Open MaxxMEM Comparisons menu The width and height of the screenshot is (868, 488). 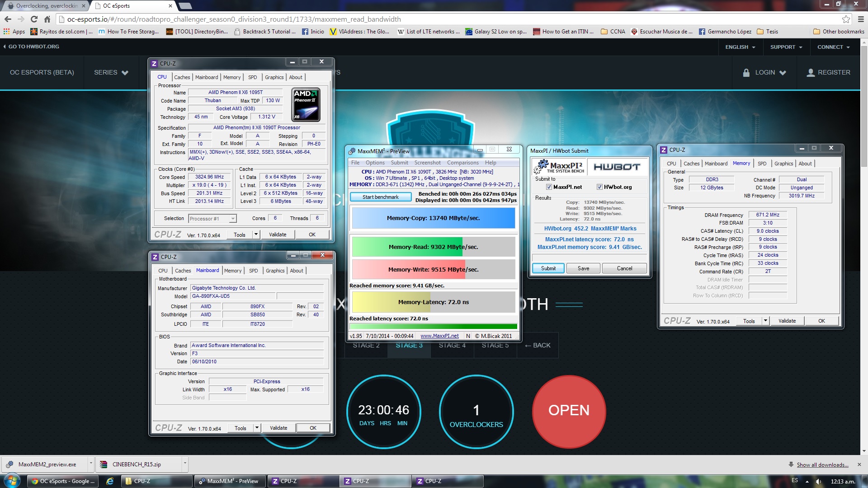pos(463,163)
